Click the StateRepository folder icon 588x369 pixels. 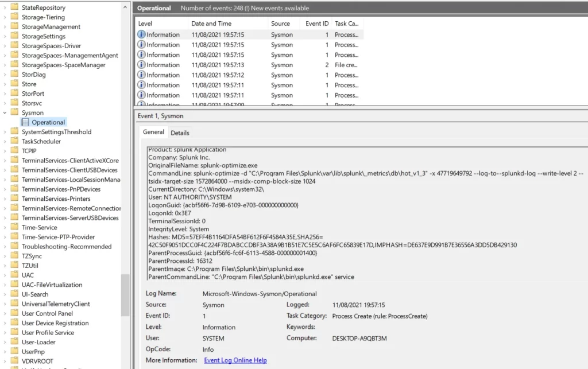(14, 7)
